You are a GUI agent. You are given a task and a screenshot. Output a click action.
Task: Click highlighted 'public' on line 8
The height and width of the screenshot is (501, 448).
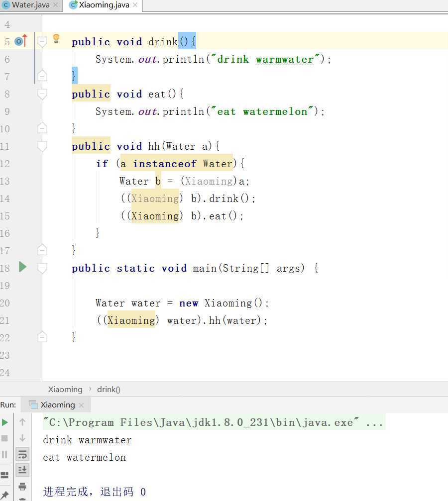click(91, 94)
